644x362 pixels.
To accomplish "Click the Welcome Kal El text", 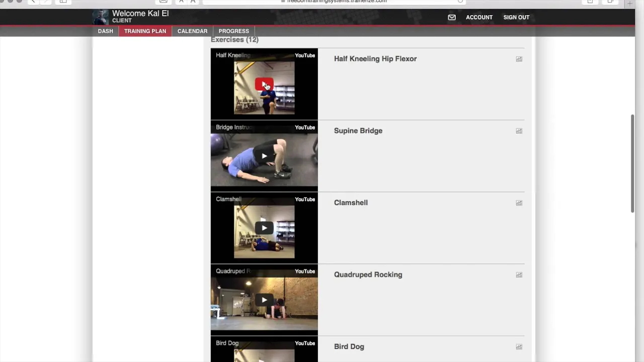I will coord(140,14).
